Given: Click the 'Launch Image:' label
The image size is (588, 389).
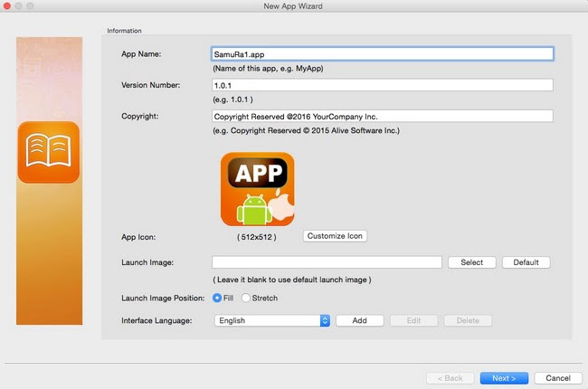Looking at the screenshot, I should tap(147, 262).
